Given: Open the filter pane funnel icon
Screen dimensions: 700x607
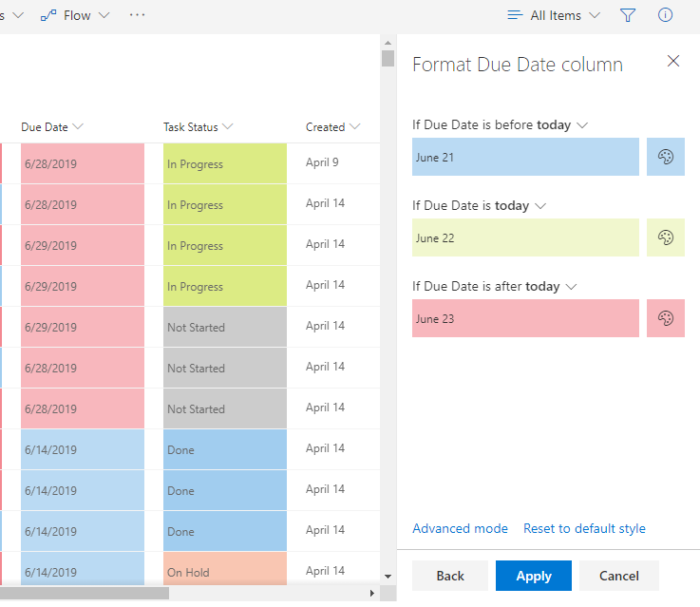Looking at the screenshot, I should 628,15.
